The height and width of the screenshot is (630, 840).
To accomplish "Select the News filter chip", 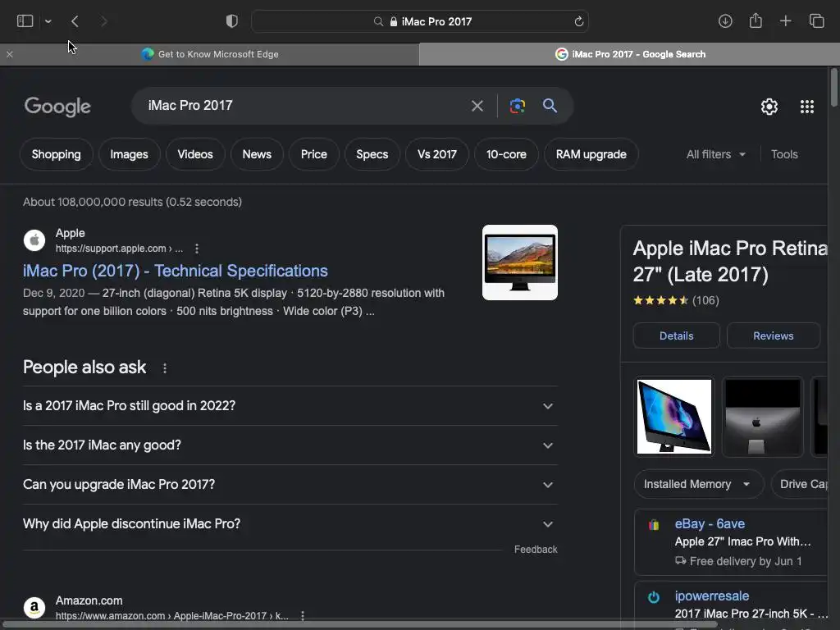I will coord(257,154).
